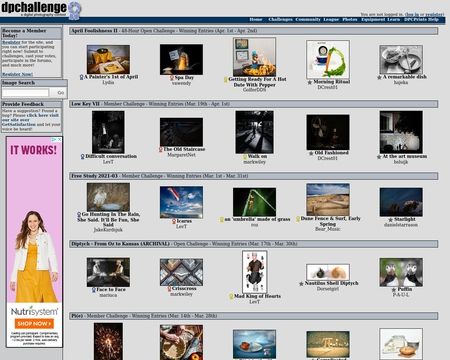Open the Morning Ritual photo thumbnail
The image size is (450, 360).
[328, 60]
